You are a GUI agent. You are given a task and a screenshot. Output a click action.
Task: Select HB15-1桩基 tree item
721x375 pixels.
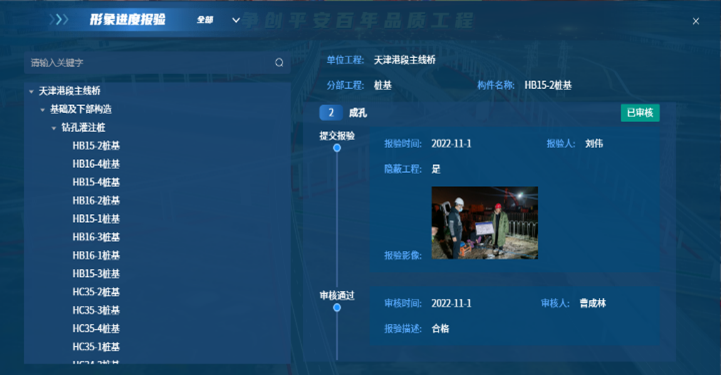coord(96,219)
